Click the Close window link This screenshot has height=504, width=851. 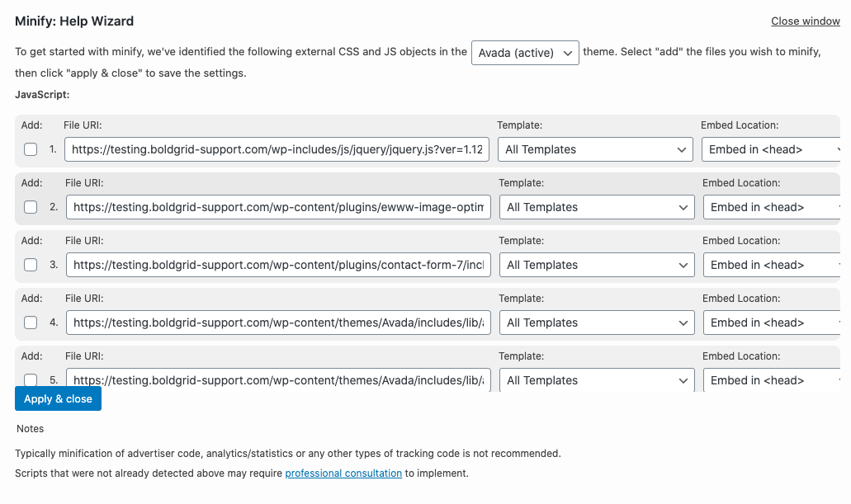805,21
